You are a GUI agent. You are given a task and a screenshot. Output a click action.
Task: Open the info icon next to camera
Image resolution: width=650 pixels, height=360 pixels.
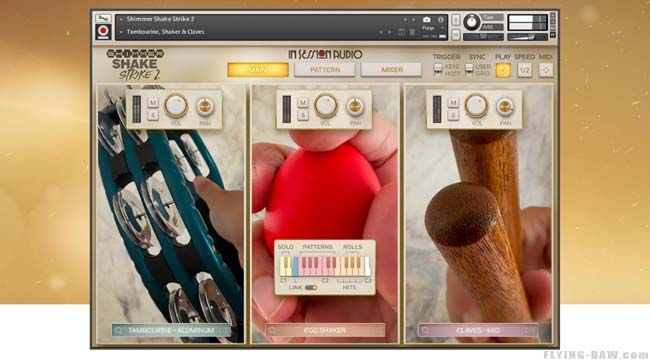(x=441, y=19)
